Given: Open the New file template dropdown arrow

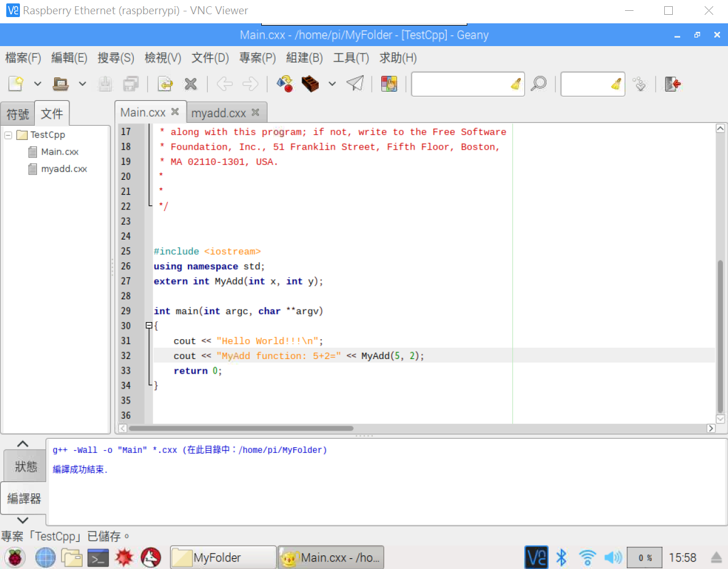Looking at the screenshot, I should (38, 84).
